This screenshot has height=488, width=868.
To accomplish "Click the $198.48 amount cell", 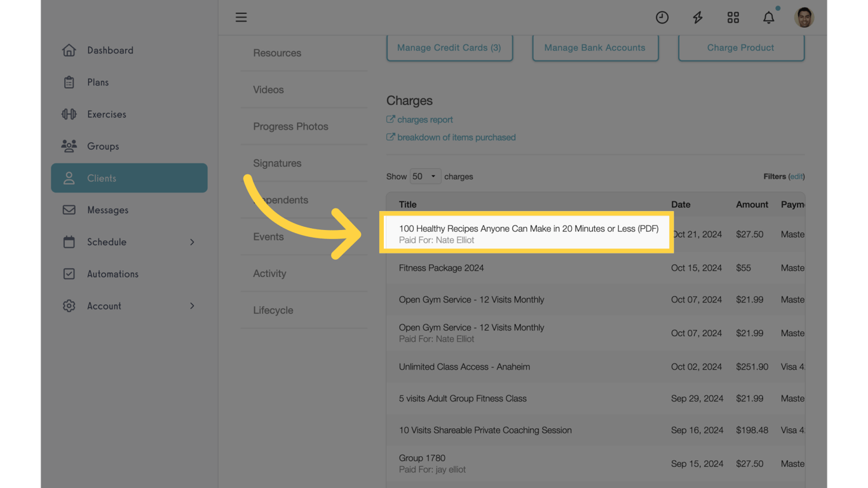I will [752, 430].
